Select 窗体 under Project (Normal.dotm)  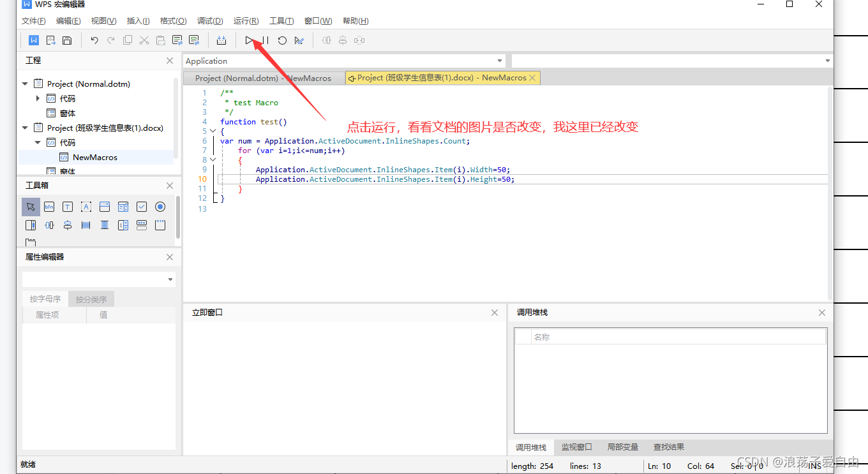pyautogui.click(x=68, y=113)
